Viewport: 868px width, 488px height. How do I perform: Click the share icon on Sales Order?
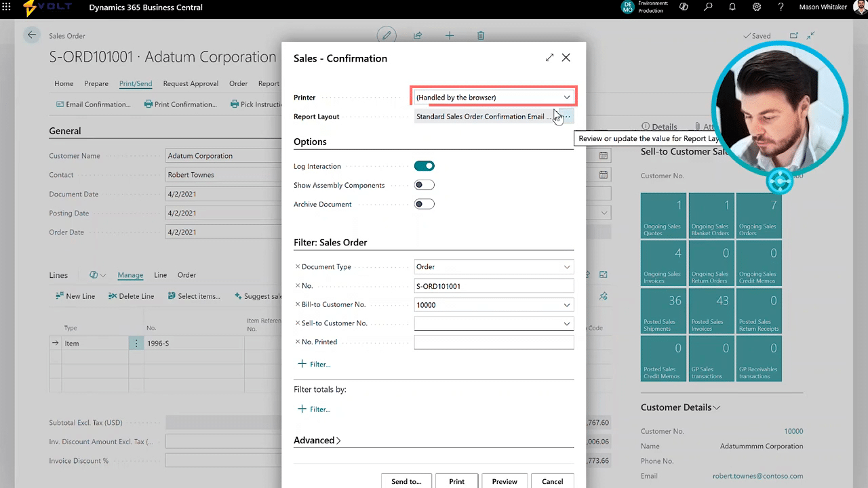(418, 35)
